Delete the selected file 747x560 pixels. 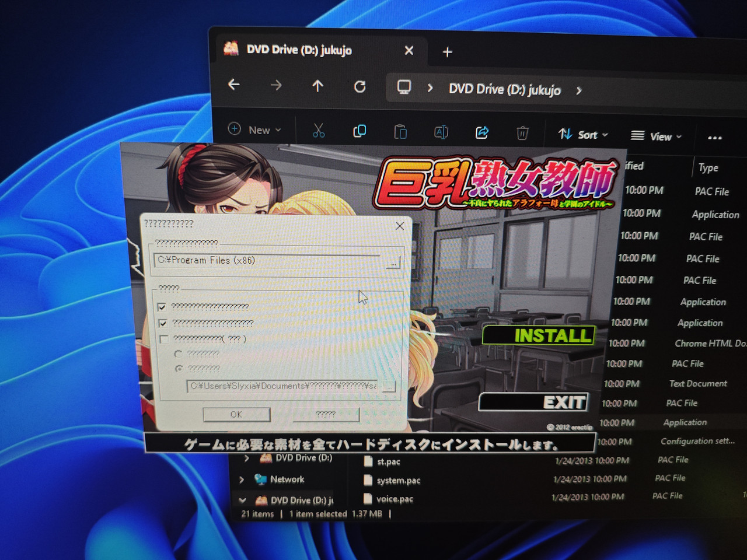click(x=522, y=134)
